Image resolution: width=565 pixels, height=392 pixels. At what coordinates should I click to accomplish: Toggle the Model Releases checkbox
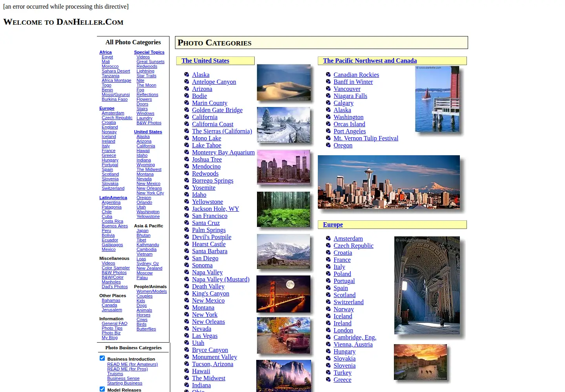102,389
